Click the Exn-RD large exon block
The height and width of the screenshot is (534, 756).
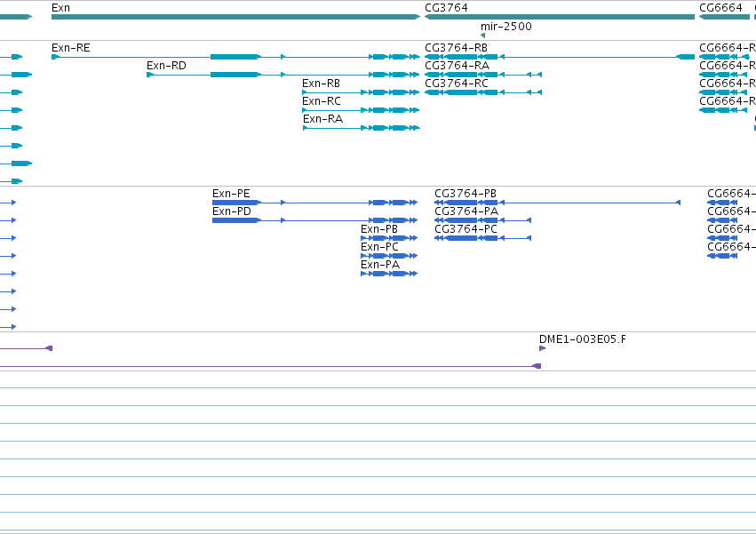(x=235, y=75)
